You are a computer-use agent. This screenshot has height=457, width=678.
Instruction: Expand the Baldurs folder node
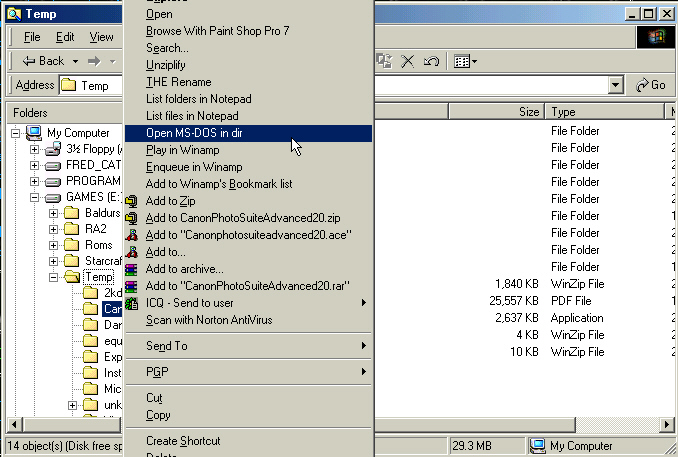pyautogui.click(x=53, y=213)
